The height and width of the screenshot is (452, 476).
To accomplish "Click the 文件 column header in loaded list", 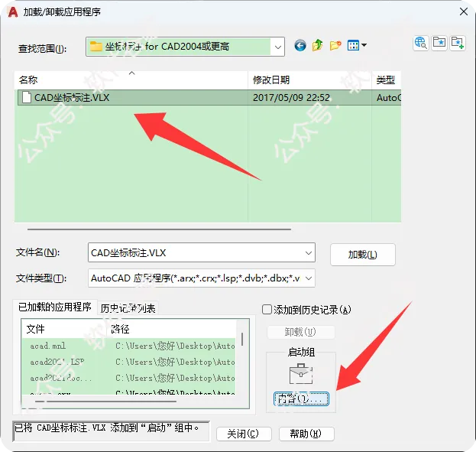I will 63,329.
